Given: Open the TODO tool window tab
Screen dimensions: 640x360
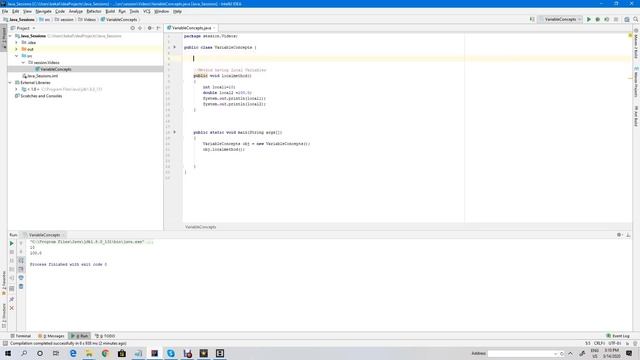Looking at the screenshot, I should 105,336.
